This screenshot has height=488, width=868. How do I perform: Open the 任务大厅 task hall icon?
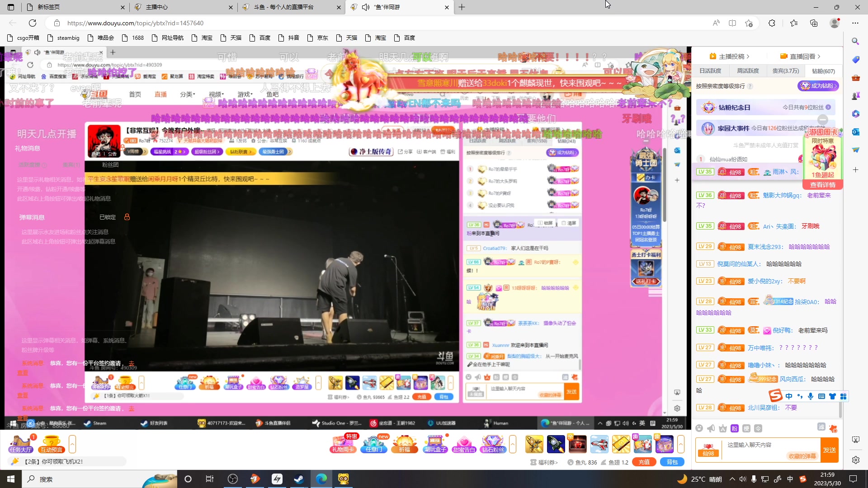click(x=21, y=444)
